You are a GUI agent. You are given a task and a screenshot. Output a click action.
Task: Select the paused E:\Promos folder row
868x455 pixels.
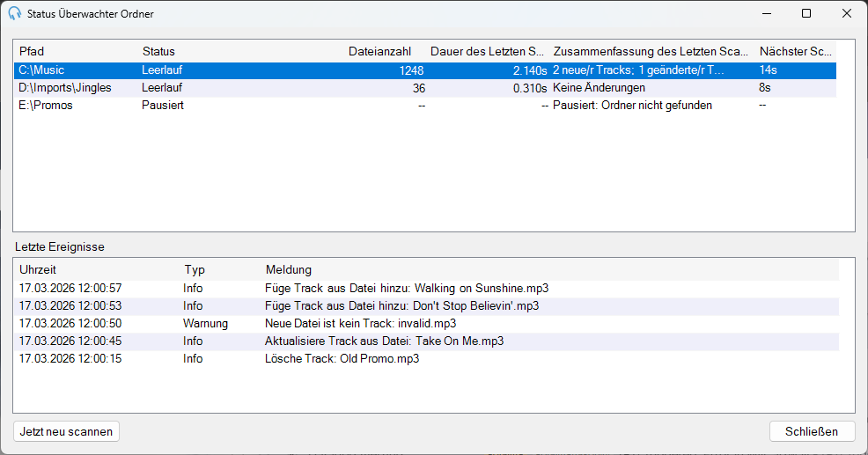point(425,106)
